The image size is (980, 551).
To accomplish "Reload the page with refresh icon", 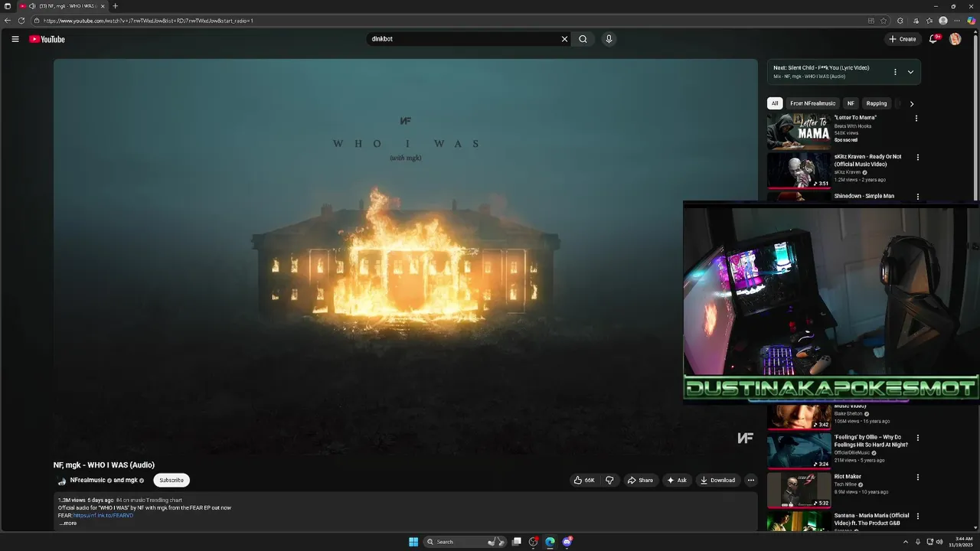I will (x=21, y=21).
